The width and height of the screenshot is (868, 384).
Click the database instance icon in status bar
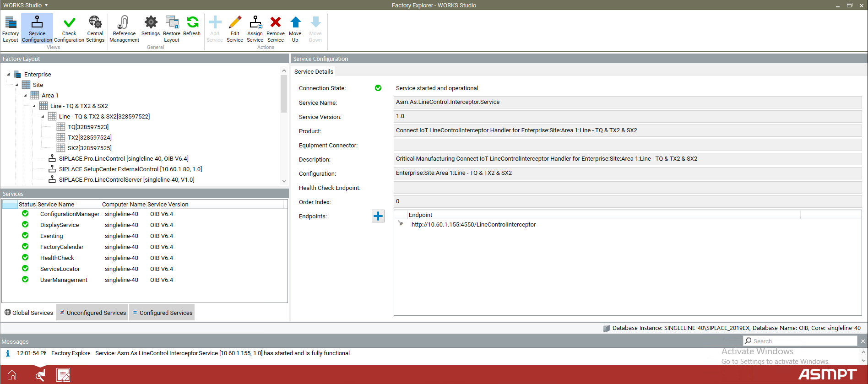[x=607, y=328]
